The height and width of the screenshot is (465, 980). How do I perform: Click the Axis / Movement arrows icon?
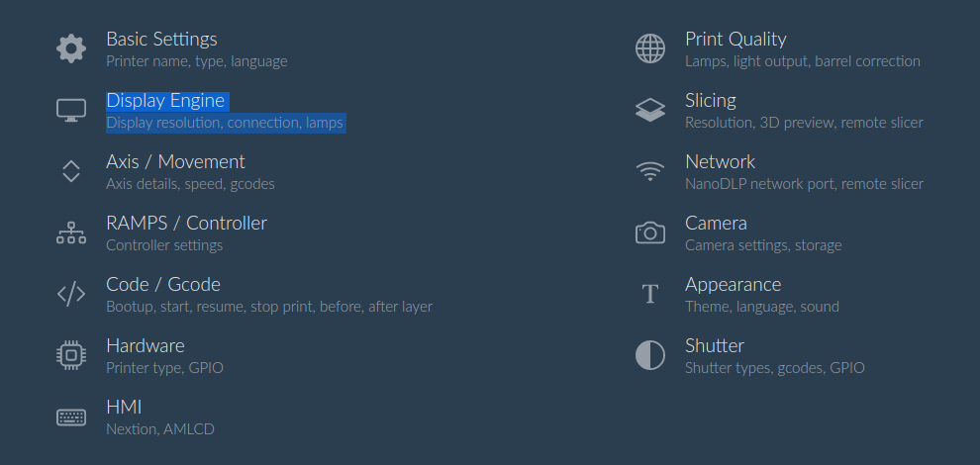[71, 171]
